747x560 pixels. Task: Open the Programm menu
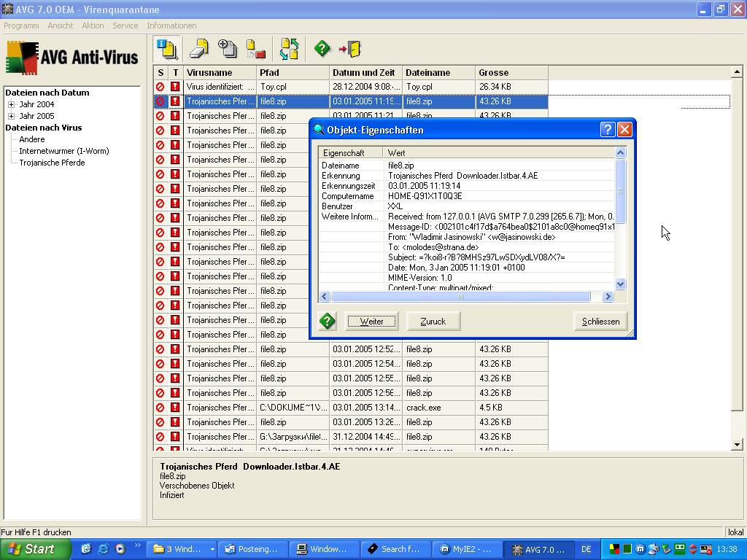21,26
